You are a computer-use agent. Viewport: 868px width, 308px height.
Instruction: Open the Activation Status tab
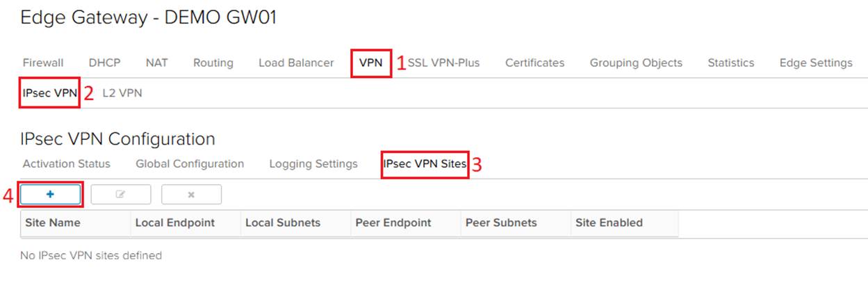(x=66, y=164)
